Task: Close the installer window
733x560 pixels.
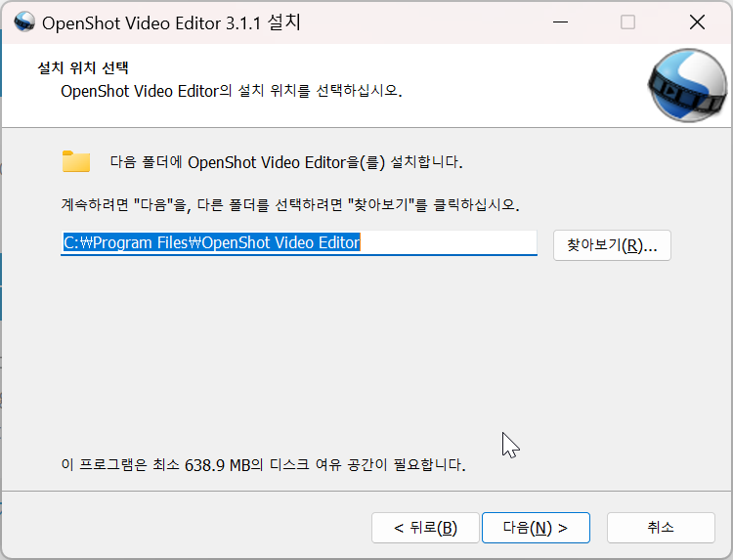Action: [x=697, y=22]
